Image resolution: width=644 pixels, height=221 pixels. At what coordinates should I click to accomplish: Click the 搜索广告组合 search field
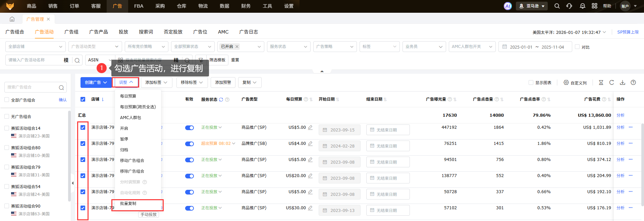click(32, 87)
